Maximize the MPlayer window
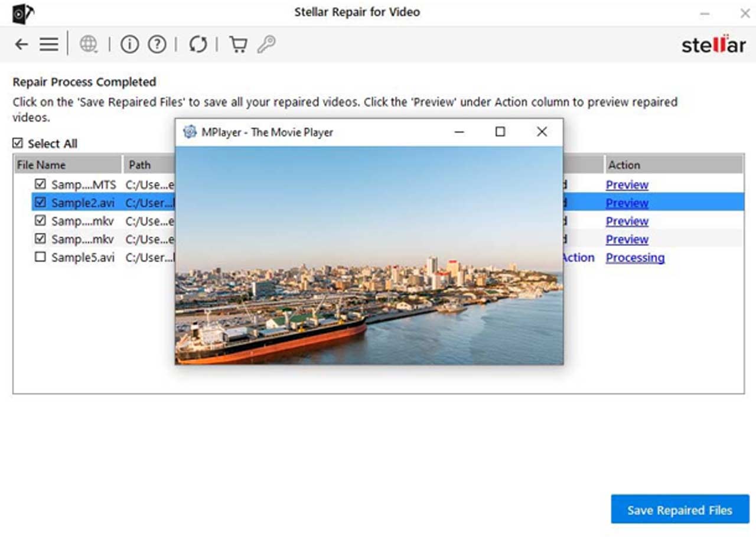 pos(500,132)
